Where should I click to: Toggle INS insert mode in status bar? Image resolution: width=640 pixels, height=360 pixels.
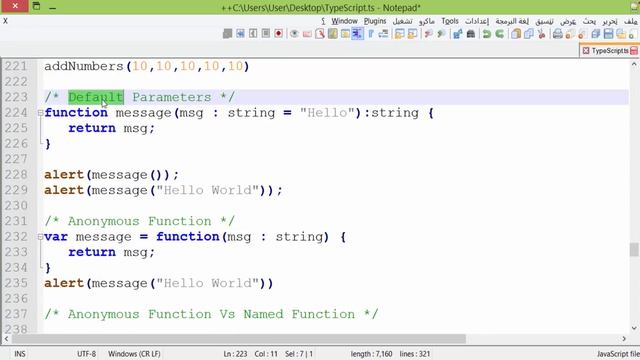pos(20,354)
